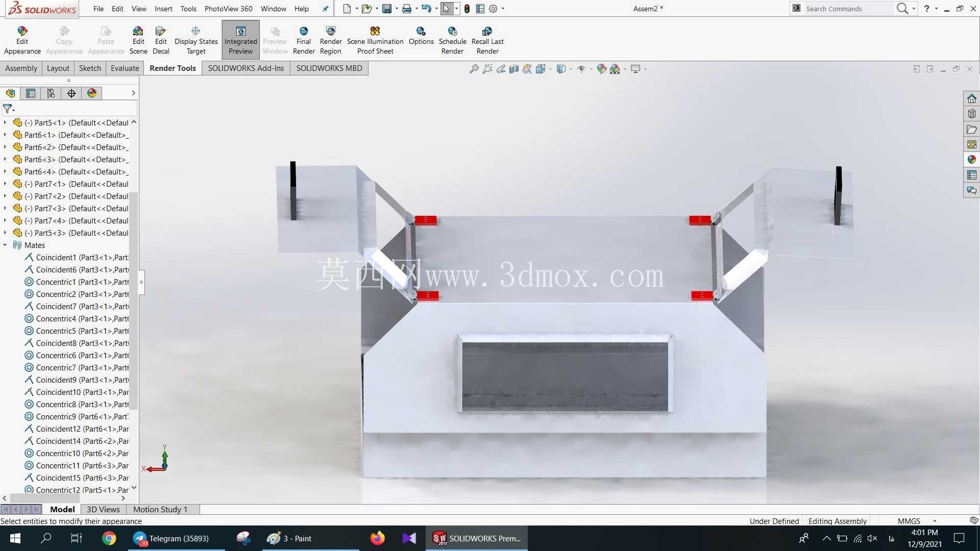Switch to SOLIDWORKS Add-Ins tab
The height and width of the screenshot is (551, 980).
246,68
